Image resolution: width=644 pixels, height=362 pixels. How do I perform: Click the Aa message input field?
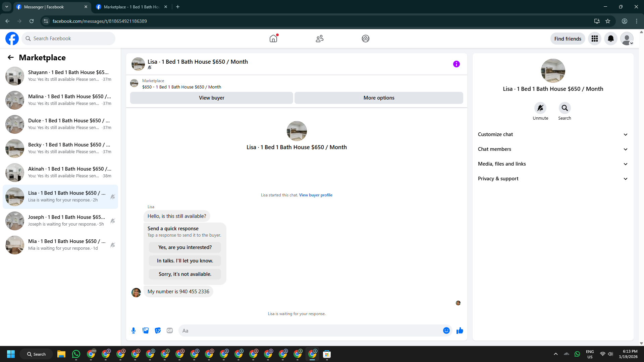point(310,330)
